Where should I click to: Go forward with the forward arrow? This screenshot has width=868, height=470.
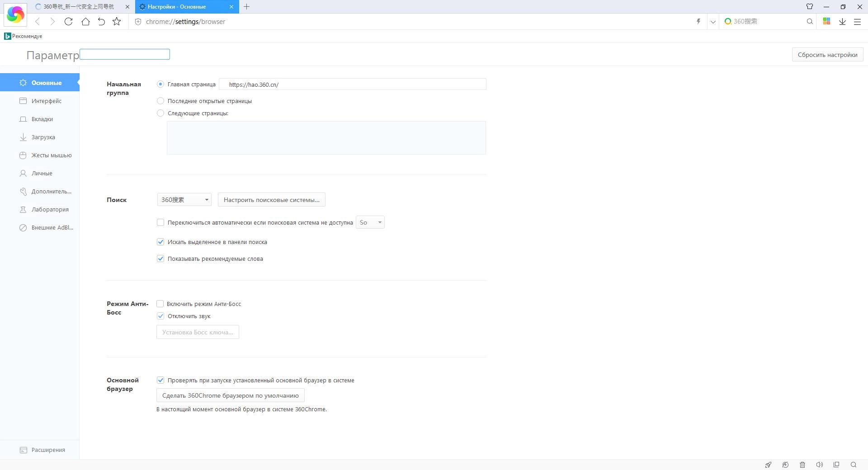click(52, 21)
